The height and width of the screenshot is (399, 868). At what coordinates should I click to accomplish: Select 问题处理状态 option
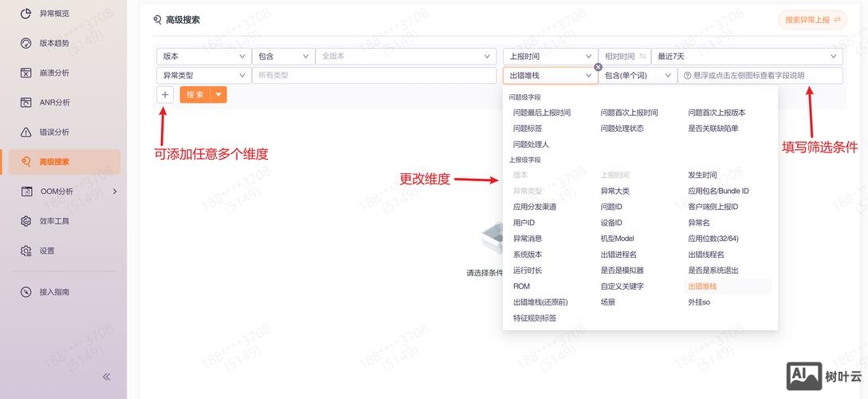(x=622, y=128)
